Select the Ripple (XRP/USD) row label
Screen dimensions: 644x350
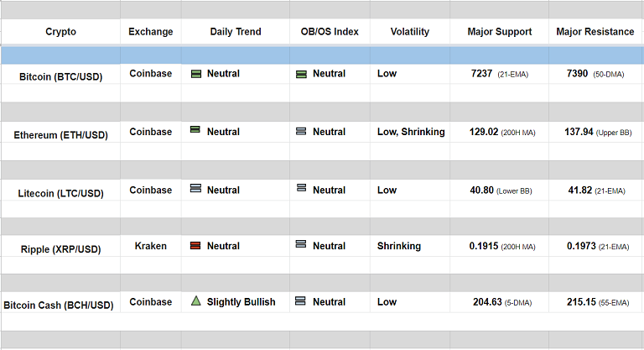(61, 249)
